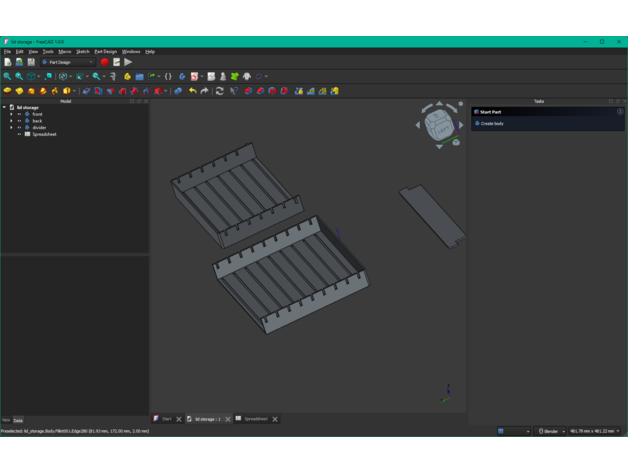The width and height of the screenshot is (628, 472).
Task: Open the Part Design workbench dropdown
Action: point(68,62)
